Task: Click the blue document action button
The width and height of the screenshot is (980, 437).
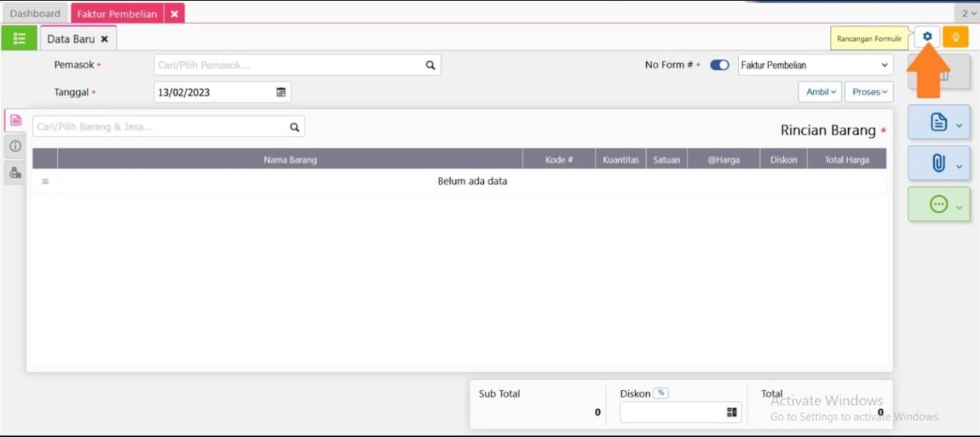Action: click(938, 122)
